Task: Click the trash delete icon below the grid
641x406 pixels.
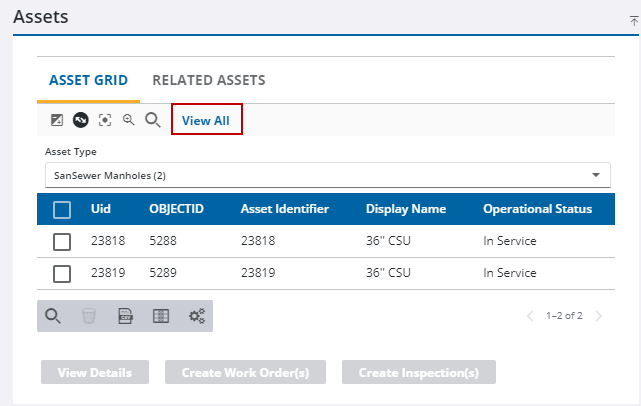Action: [89, 316]
